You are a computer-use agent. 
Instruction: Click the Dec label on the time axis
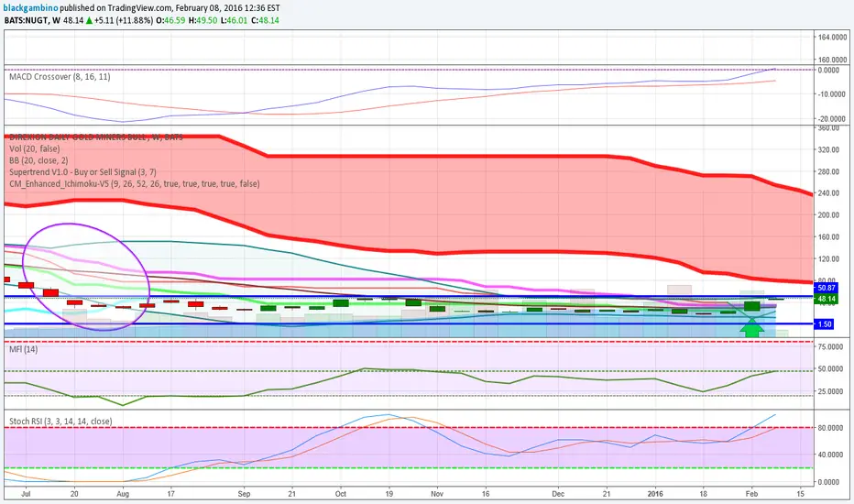(558, 494)
